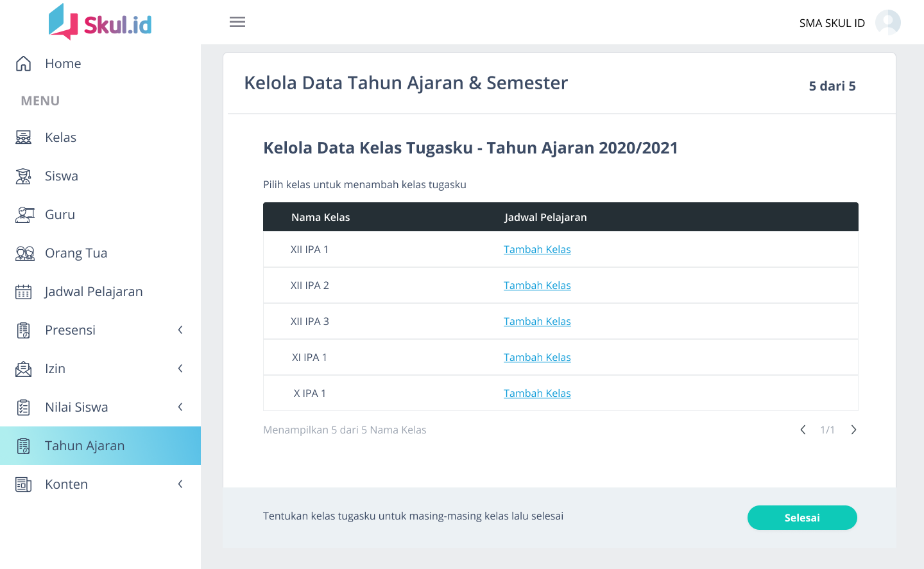Expand the Izin submenu chevron
924x569 pixels.
pos(180,369)
